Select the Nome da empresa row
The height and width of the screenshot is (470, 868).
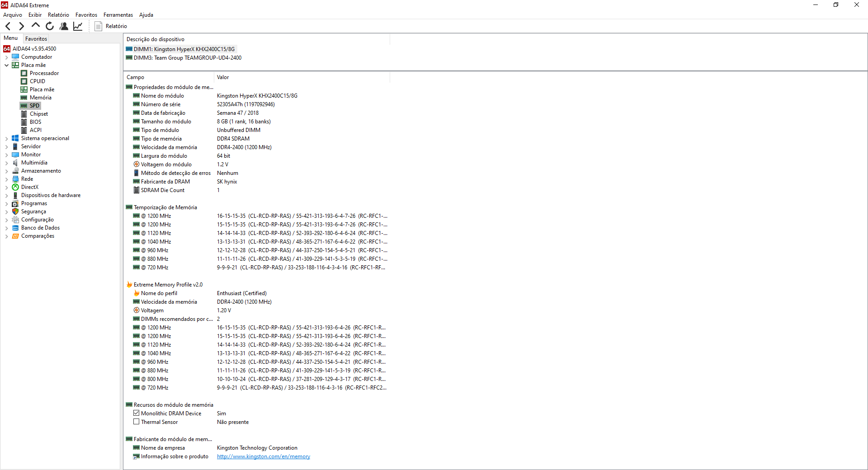tap(257, 448)
